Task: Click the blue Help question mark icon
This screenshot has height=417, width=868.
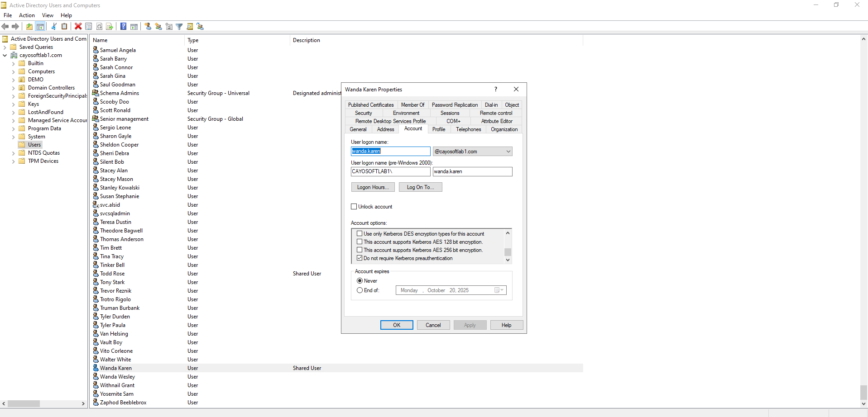Action: click(x=123, y=26)
